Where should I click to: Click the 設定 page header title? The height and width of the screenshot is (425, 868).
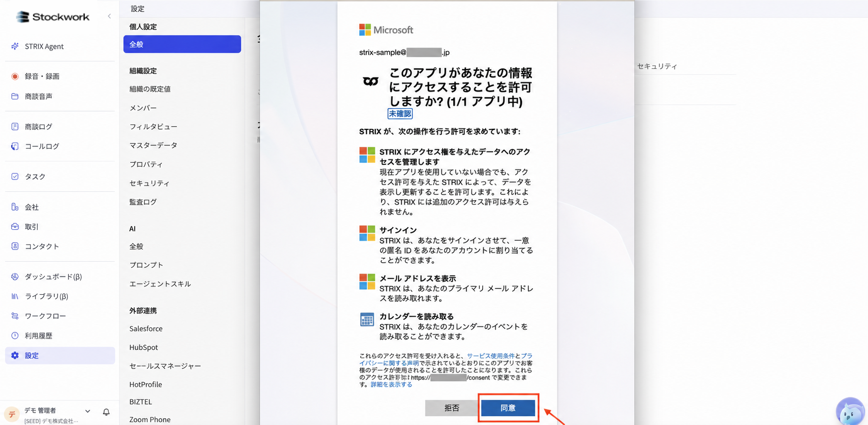point(137,9)
